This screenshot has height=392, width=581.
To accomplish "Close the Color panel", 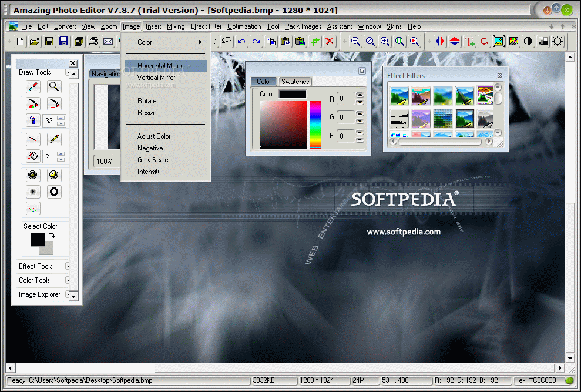I will coord(362,71).
